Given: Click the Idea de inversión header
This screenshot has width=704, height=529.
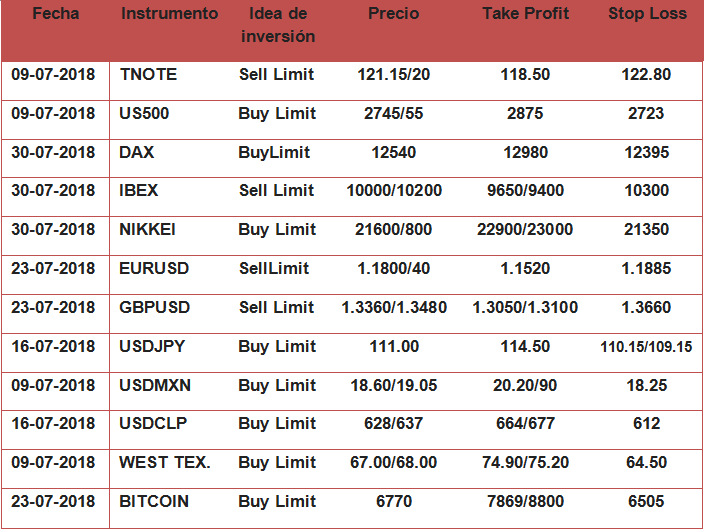Looking at the screenshot, I should click(x=277, y=25).
